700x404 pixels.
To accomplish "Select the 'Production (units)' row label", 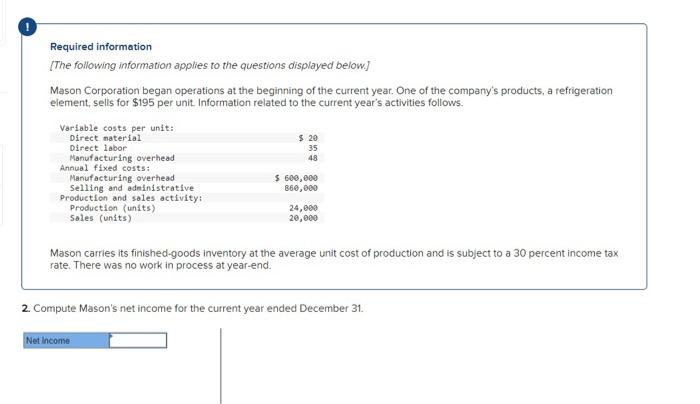I will (113, 208).
